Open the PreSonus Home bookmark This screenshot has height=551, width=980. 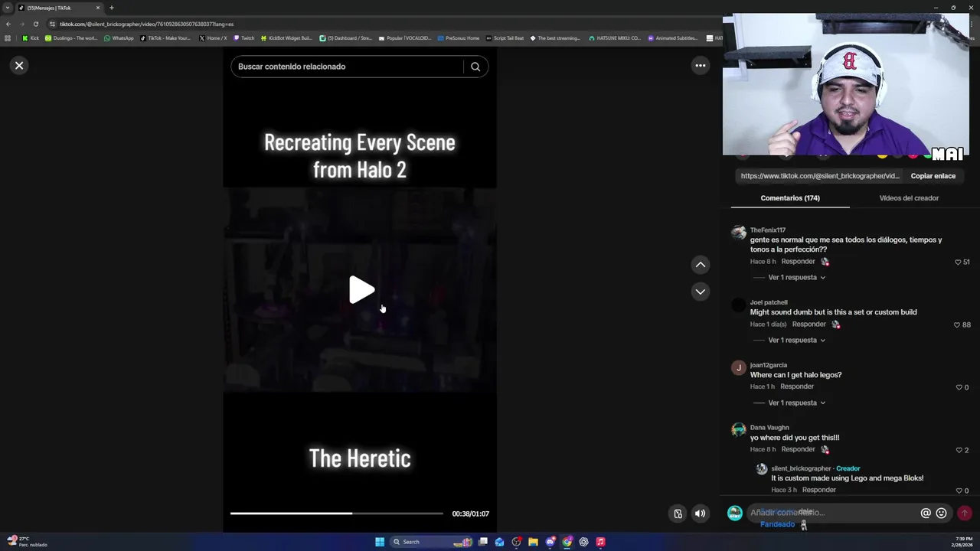click(x=459, y=38)
